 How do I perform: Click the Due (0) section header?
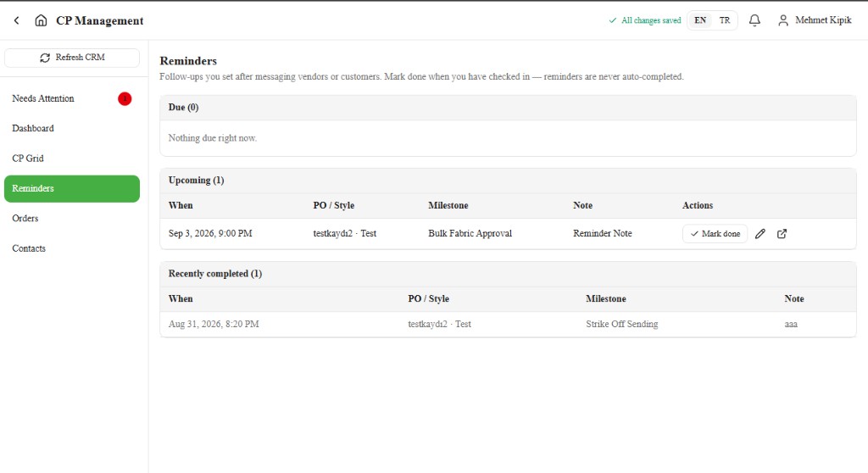pyautogui.click(x=183, y=108)
